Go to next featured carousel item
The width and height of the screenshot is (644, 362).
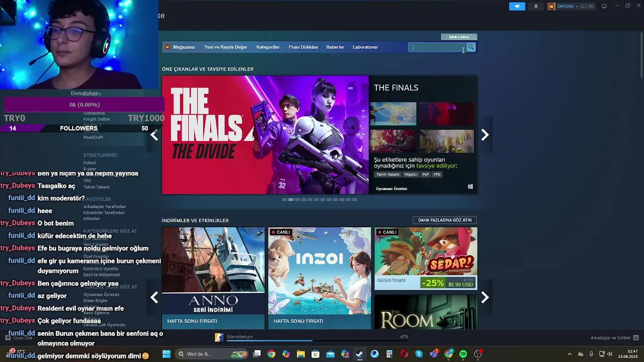485,135
